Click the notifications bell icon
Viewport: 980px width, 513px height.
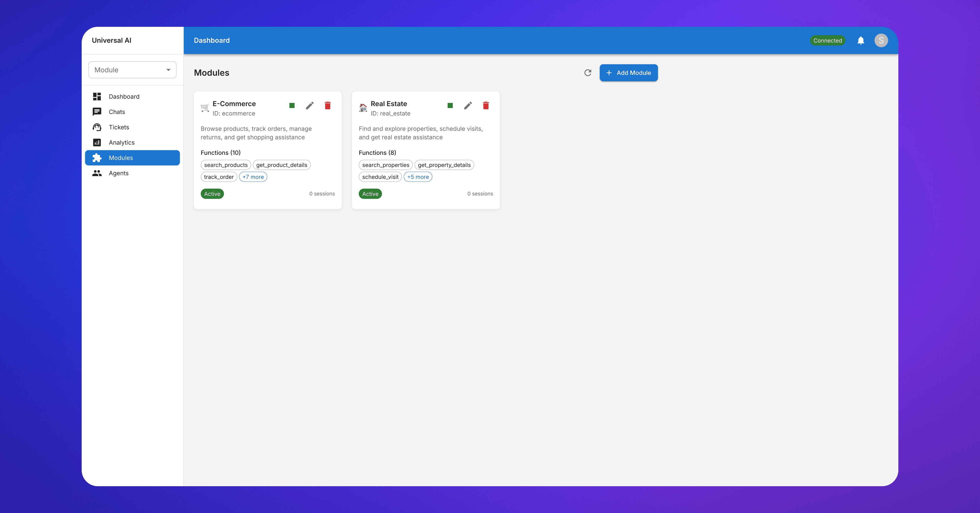click(x=861, y=40)
